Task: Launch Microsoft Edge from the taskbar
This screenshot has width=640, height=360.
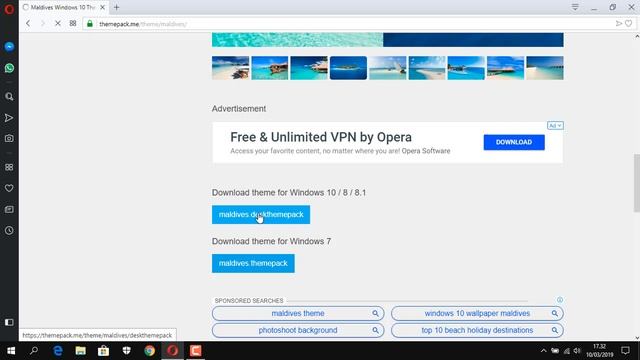Action: coord(58,351)
